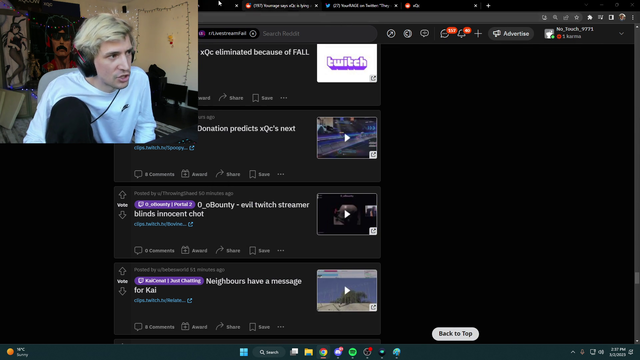Open xQc eliminated because of FALL post

click(254, 52)
